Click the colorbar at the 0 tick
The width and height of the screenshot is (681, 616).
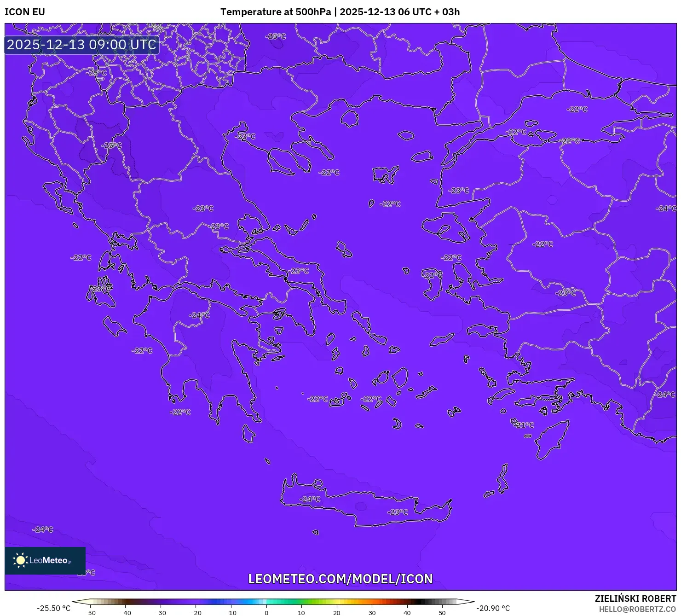(266, 601)
